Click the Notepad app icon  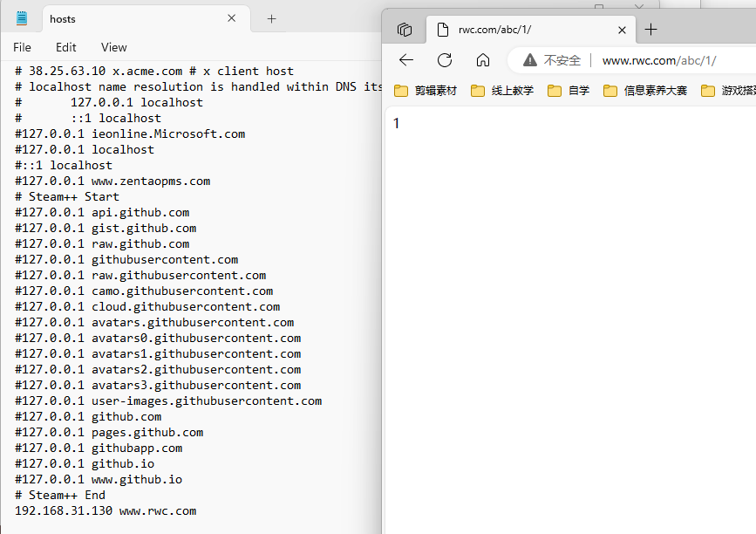[x=22, y=18]
